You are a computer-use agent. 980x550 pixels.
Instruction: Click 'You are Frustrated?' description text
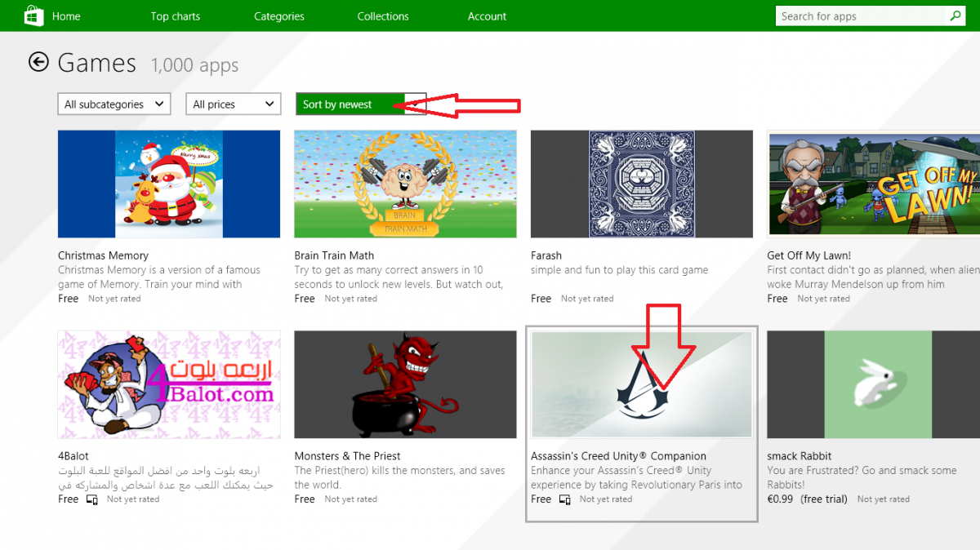click(x=862, y=478)
